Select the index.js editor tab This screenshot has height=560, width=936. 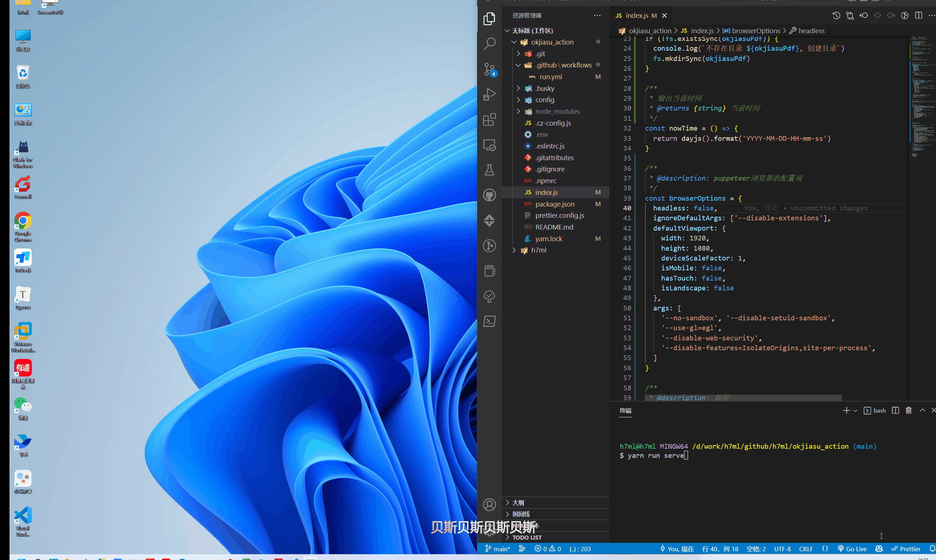(636, 15)
